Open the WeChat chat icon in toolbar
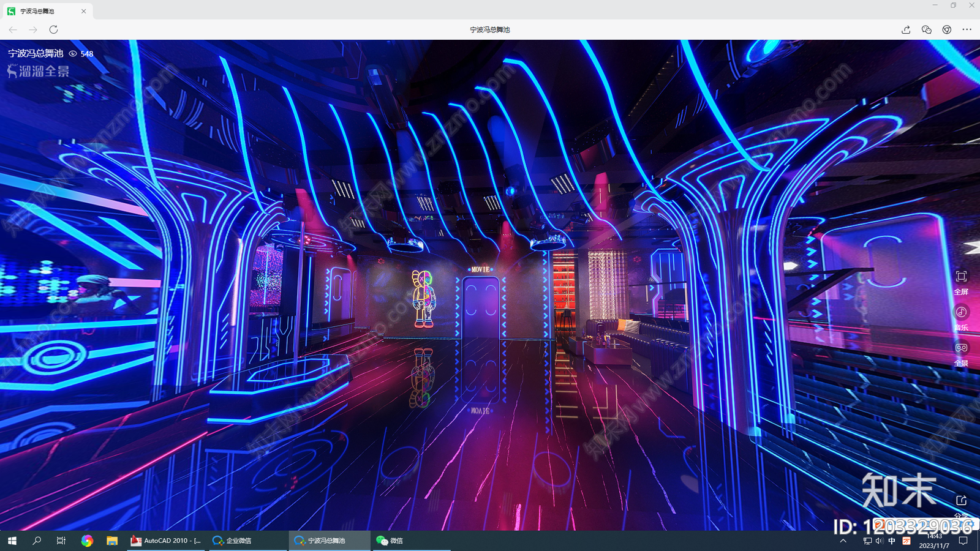Screen dimensions: 980x551 [x=926, y=29]
